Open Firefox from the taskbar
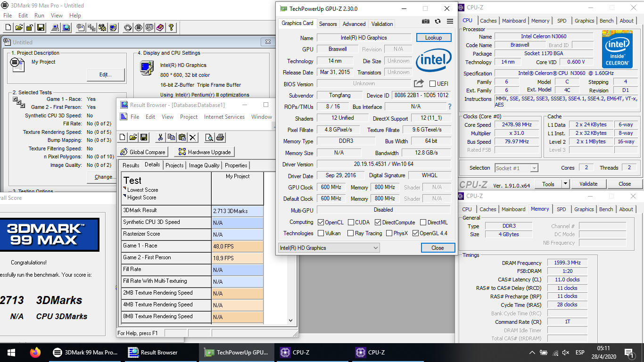644x362 pixels. (35, 352)
